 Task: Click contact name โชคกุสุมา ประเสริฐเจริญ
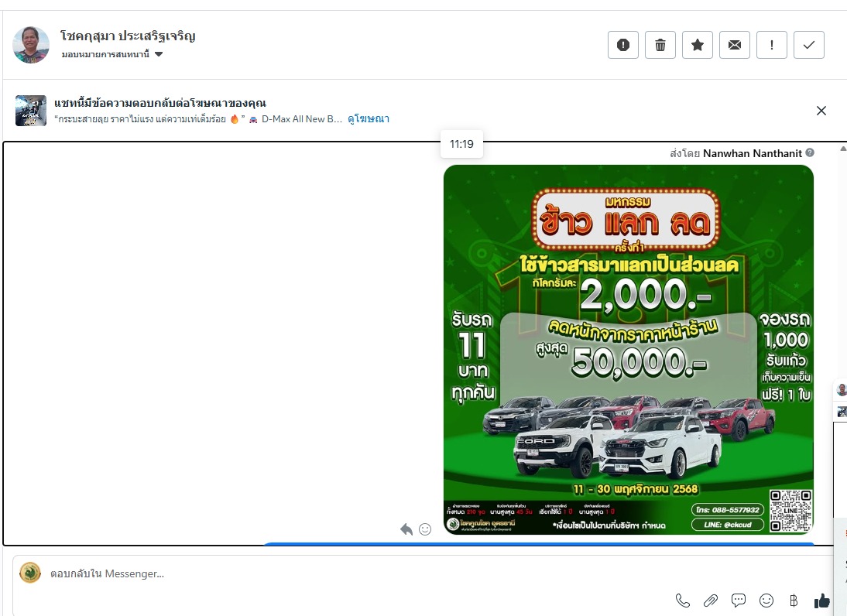pos(128,36)
